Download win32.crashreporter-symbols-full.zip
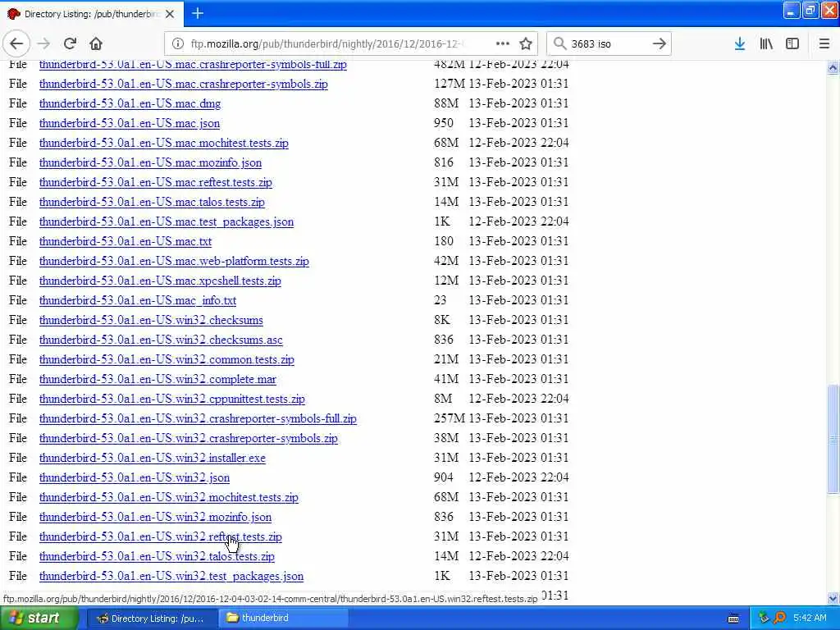 click(198, 418)
